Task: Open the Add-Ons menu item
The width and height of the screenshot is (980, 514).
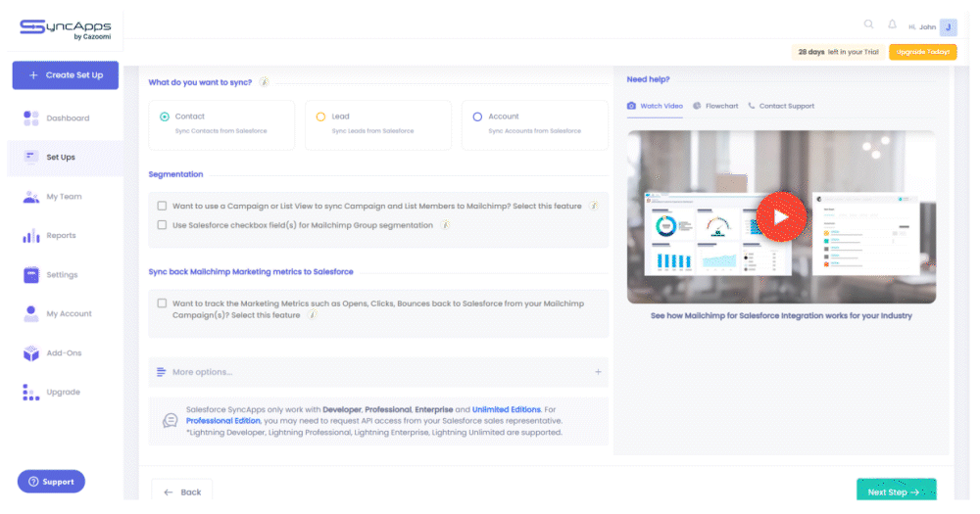Action: (x=65, y=352)
